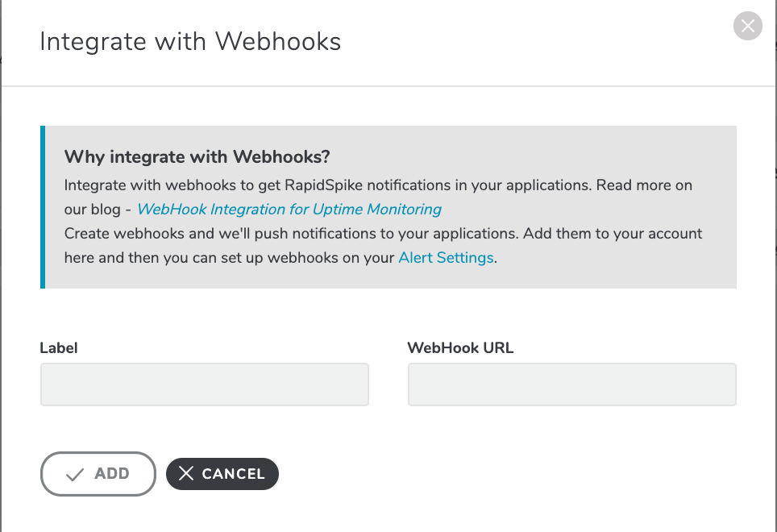Cancel webhook creation

pos(222,473)
